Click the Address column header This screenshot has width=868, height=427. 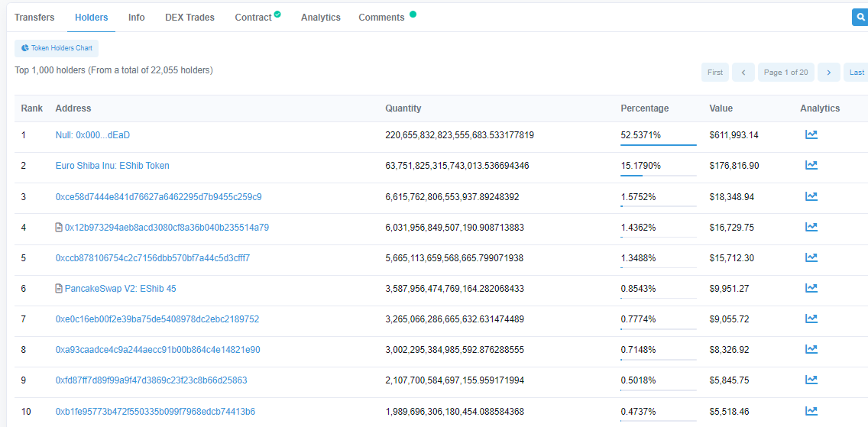point(73,108)
